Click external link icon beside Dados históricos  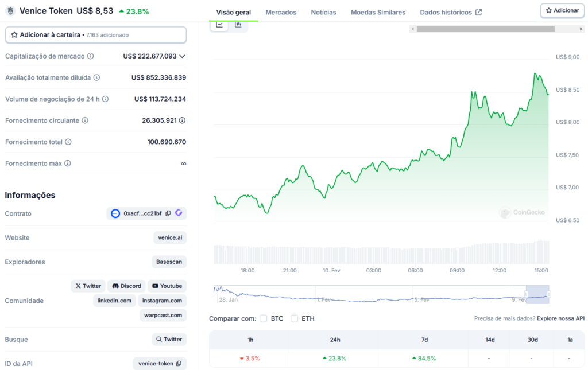478,13
